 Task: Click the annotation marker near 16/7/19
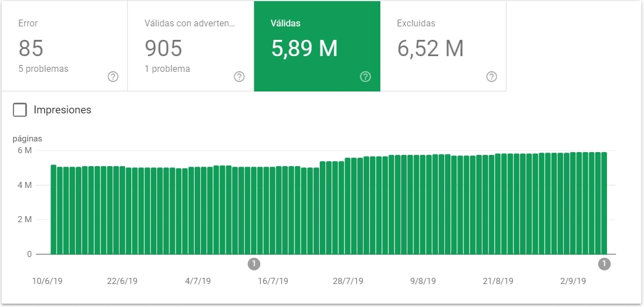click(254, 264)
